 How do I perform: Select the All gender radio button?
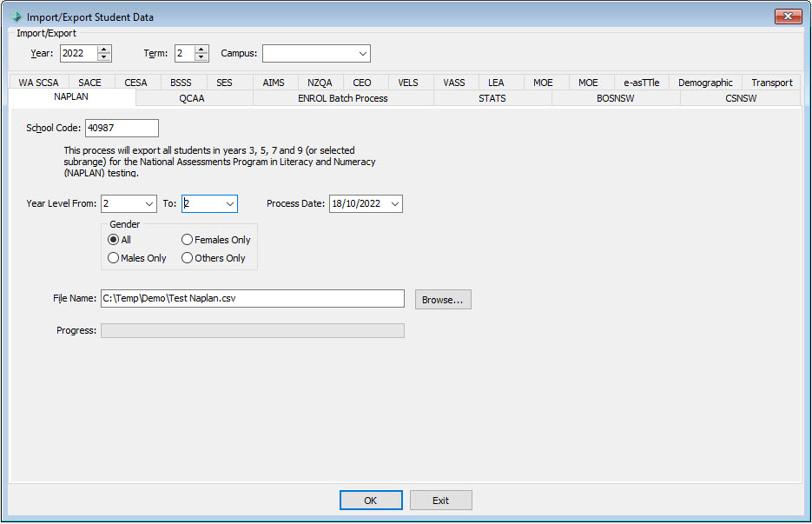coord(119,240)
